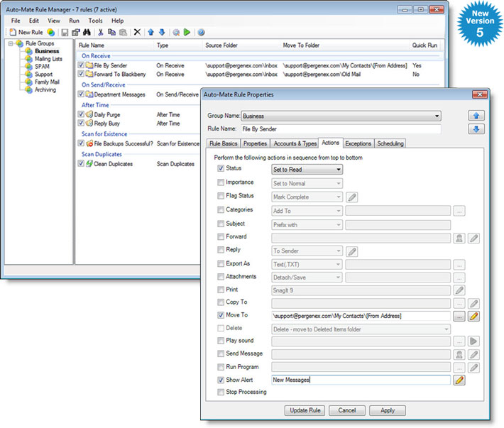This screenshot has width=504, height=428.
Task: Open the Tools menu
Action: click(x=95, y=21)
